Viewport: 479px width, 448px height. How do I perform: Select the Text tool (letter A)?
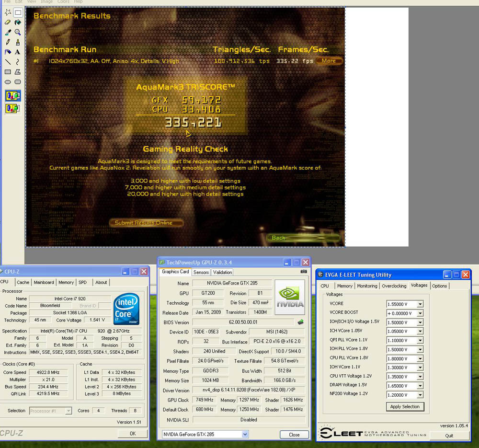(x=18, y=52)
